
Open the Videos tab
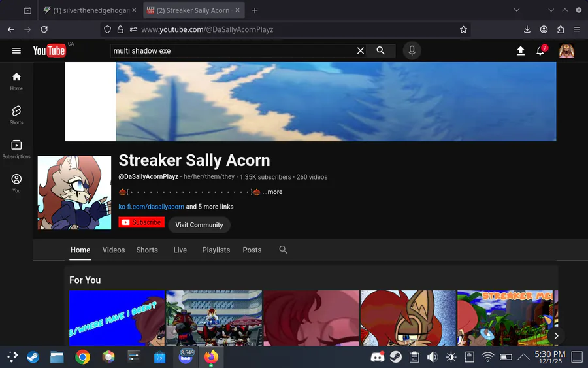point(114,250)
